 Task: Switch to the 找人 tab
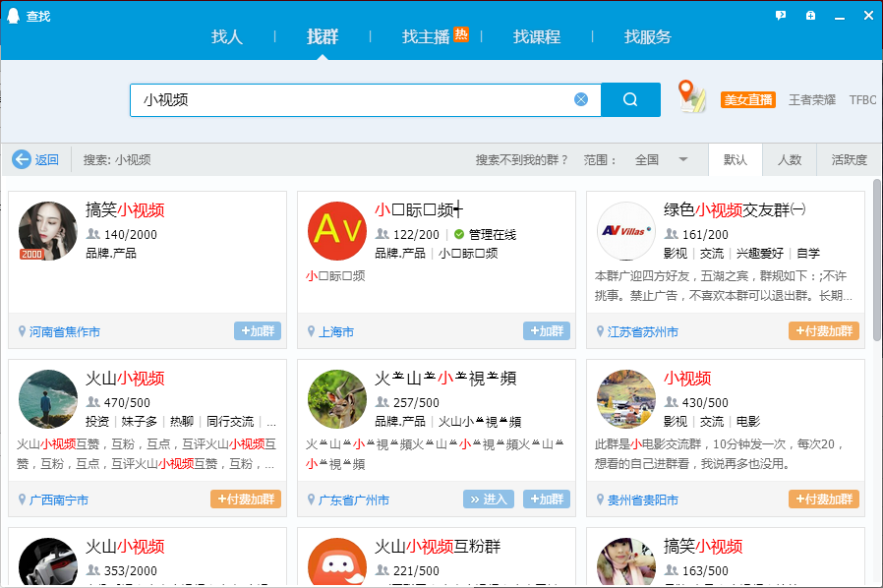pos(227,37)
